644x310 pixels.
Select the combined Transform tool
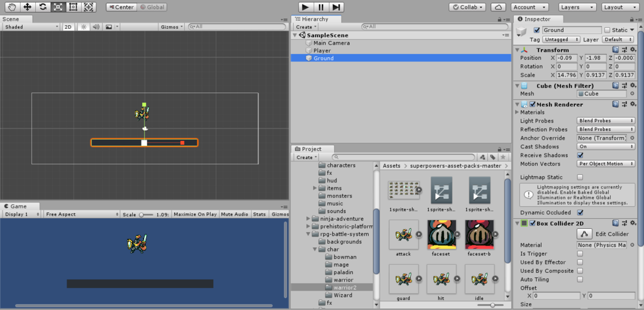(88, 7)
